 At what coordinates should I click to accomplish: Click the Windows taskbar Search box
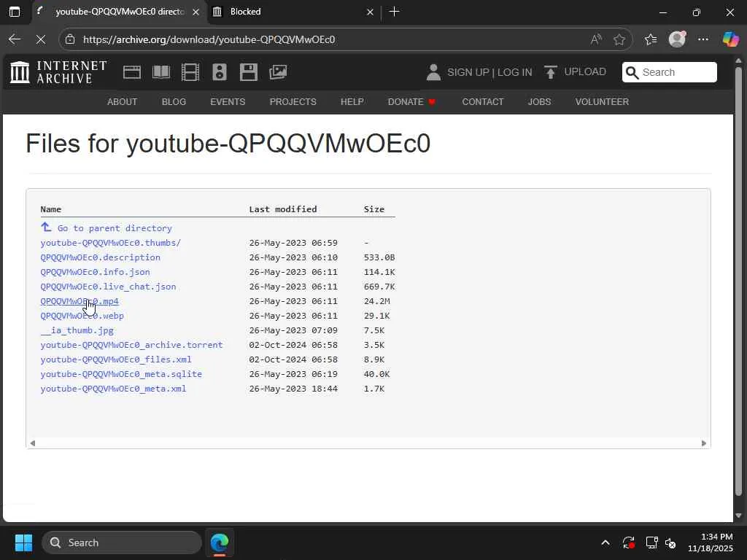[x=122, y=542]
